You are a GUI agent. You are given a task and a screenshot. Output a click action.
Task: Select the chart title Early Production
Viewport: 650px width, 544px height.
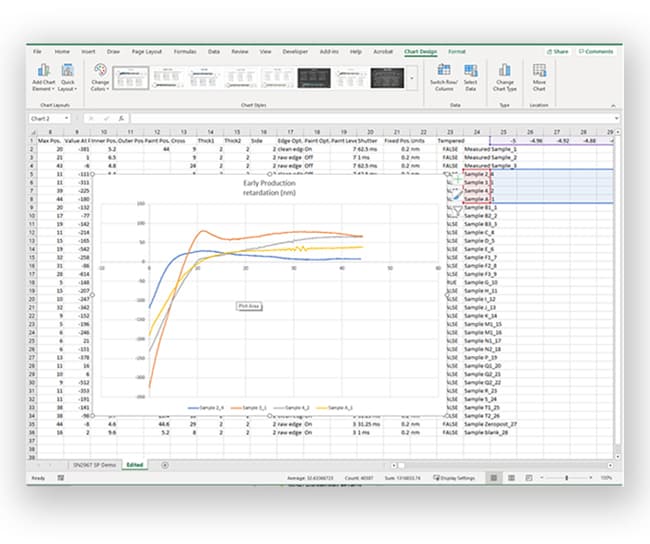click(269, 188)
